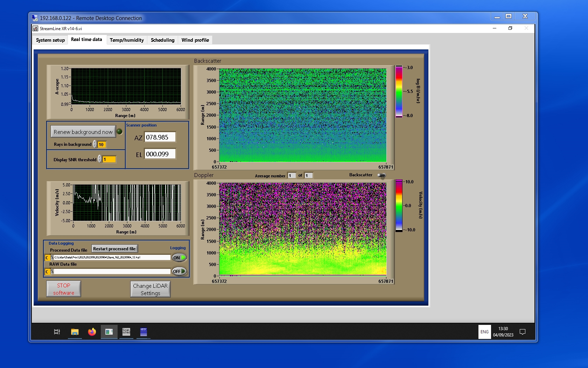The image size is (588, 368).
Task: Open Task View on the taskbar
Action: tap(57, 332)
